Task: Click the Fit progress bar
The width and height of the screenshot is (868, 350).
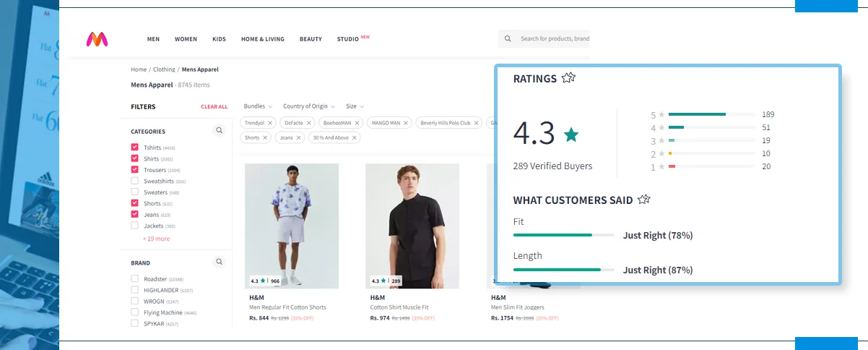Action: pyautogui.click(x=564, y=235)
